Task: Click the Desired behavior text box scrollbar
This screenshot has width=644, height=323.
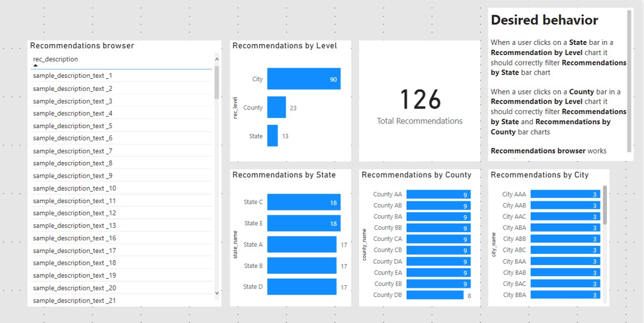Action: (629, 81)
